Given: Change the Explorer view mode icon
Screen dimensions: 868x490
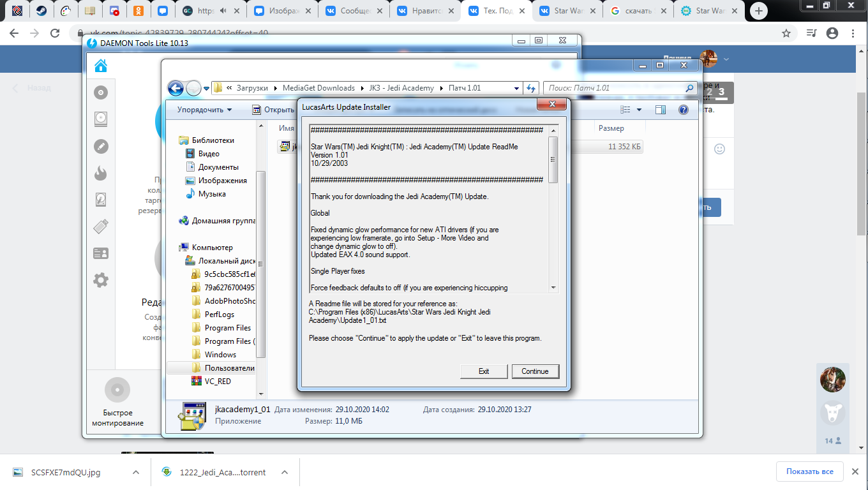Looking at the screenshot, I should click(x=626, y=110).
